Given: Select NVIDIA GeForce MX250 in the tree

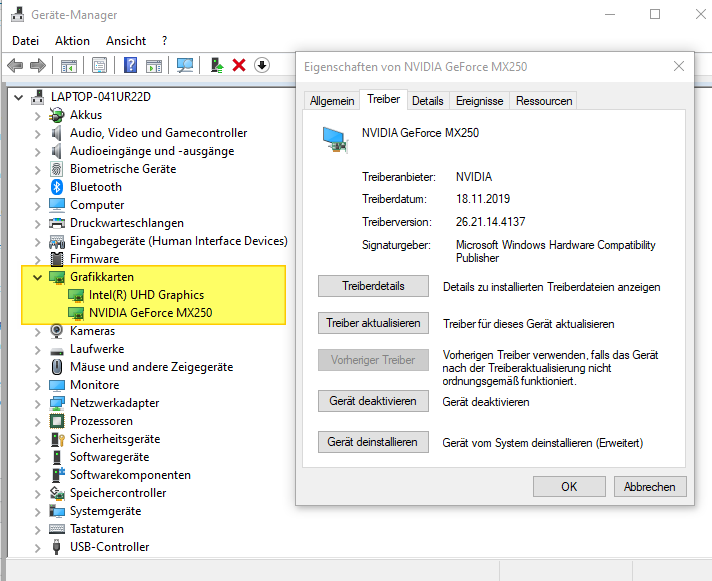Looking at the screenshot, I should [x=150, y=313].
